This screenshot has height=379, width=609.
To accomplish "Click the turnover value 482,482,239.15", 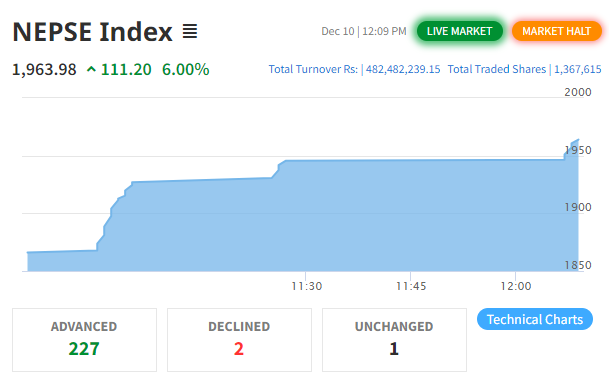I will point(403,69).
